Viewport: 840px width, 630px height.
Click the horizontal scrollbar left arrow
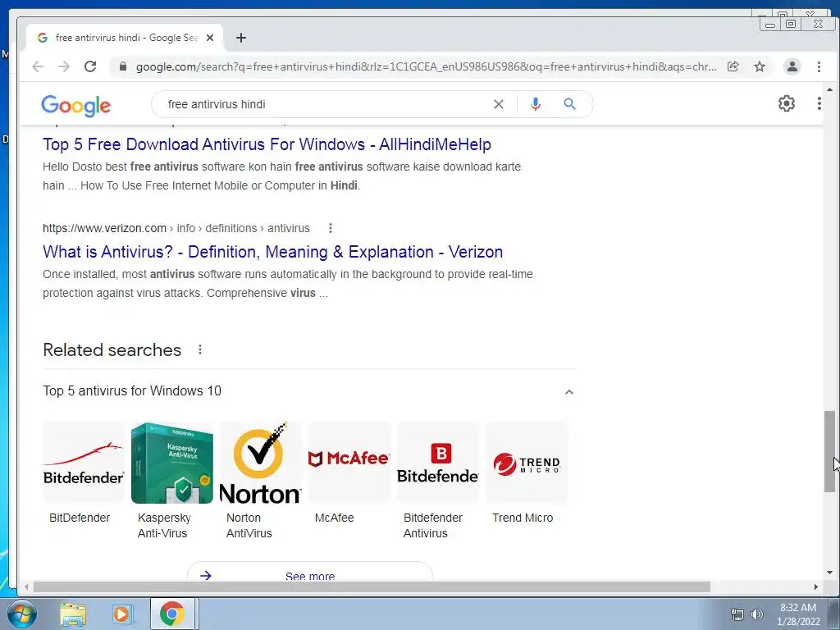(x=26, y=587)
